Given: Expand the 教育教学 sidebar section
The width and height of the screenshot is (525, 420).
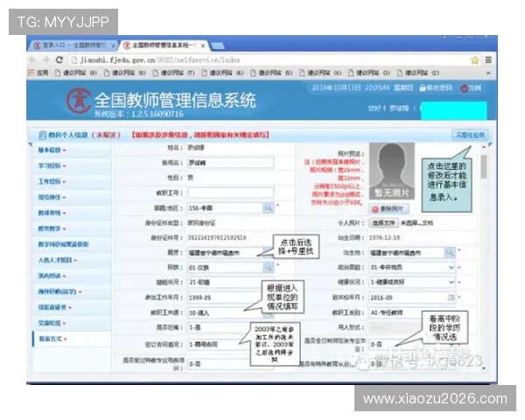Looking at the screenshot, I should coord(72,228).
